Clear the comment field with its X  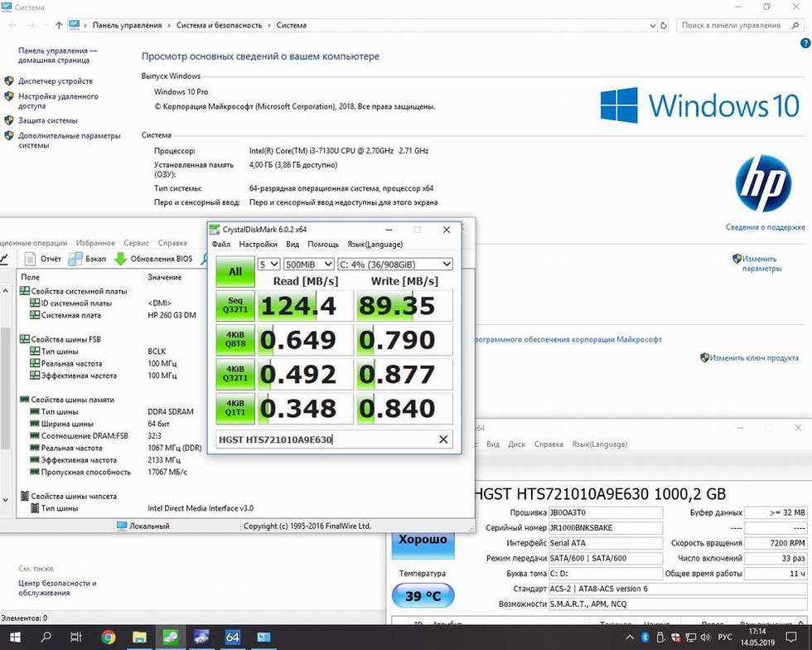click(x=443, y=439)
